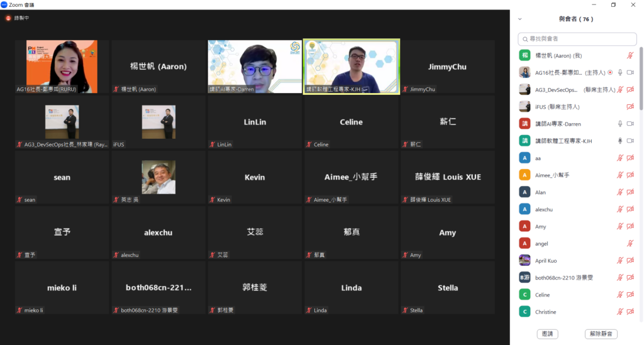Click the Zoom logo in the title bar
The height and width of the screenshot is (345, 644).
point(4,4)
